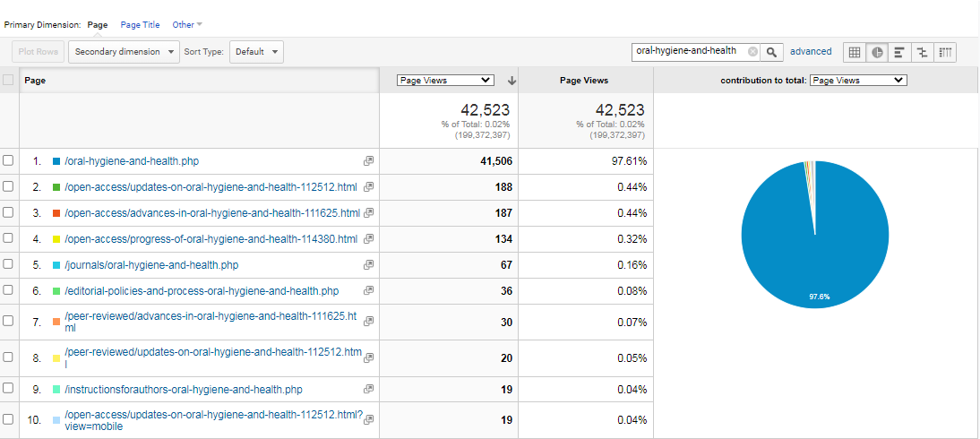Expand the Other primary dimension menu
This screenshot has width=980, height=439.
pyautogui.click(x=187, y=25)
